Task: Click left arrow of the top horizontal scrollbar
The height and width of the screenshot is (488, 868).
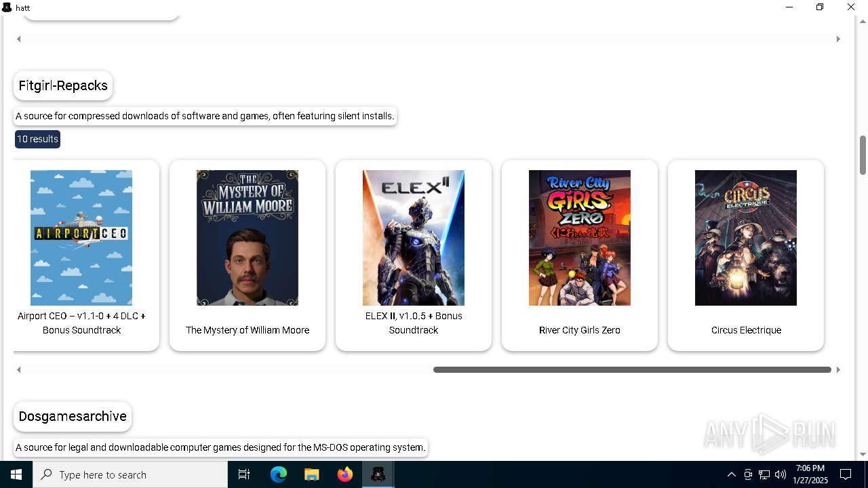Action: [19, 39]
